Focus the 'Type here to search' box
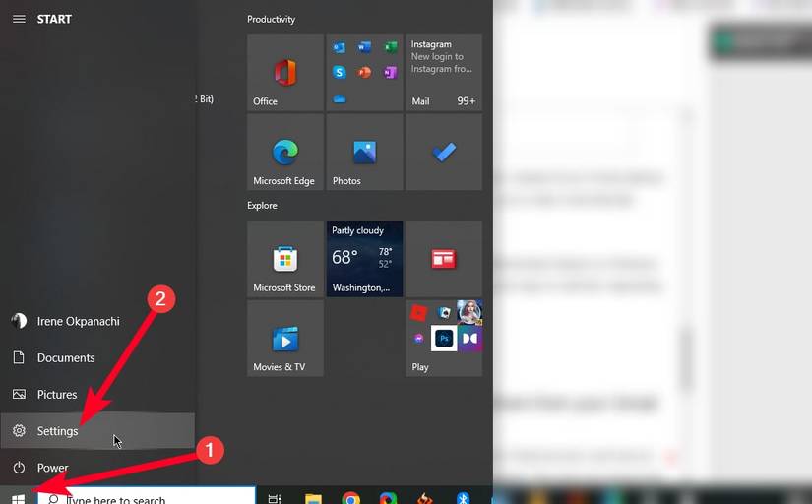The height and width of the screenshot is (504, 812). (x=147, y=496)
